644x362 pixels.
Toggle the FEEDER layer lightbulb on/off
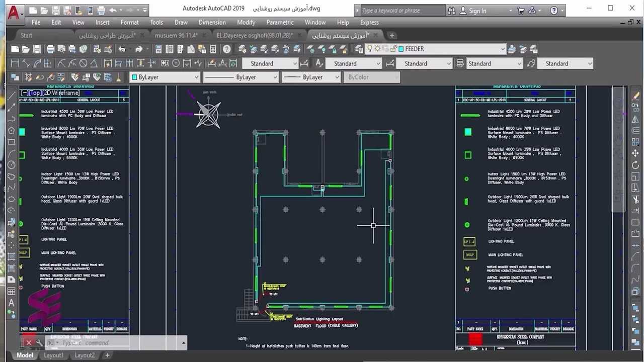pyautogui.click(x=370, y=49)
